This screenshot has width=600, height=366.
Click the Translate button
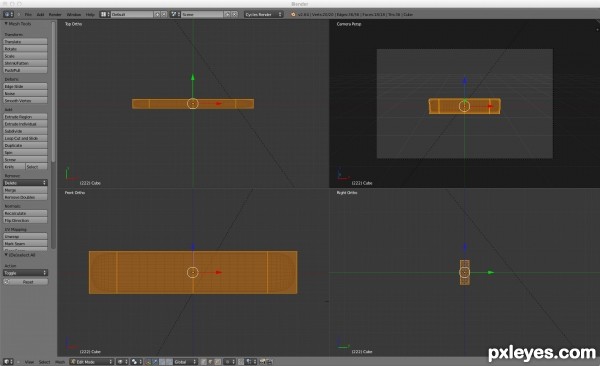tap(25, 41)
